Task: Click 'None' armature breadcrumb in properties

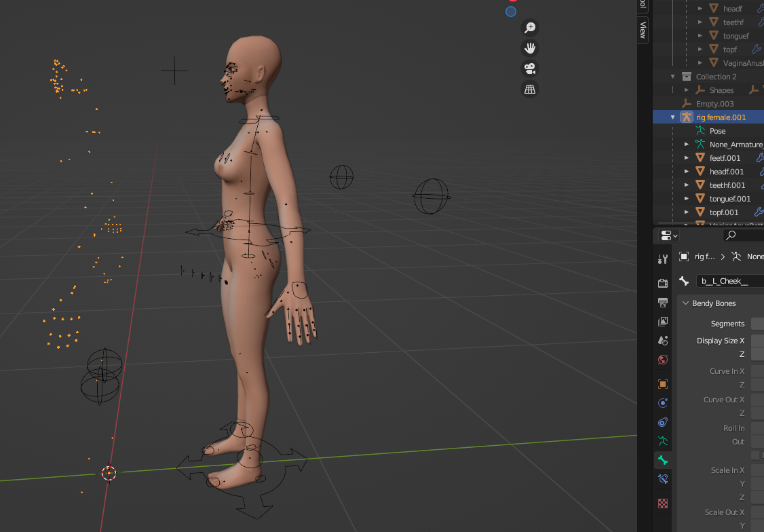Action: coord(755,256)
